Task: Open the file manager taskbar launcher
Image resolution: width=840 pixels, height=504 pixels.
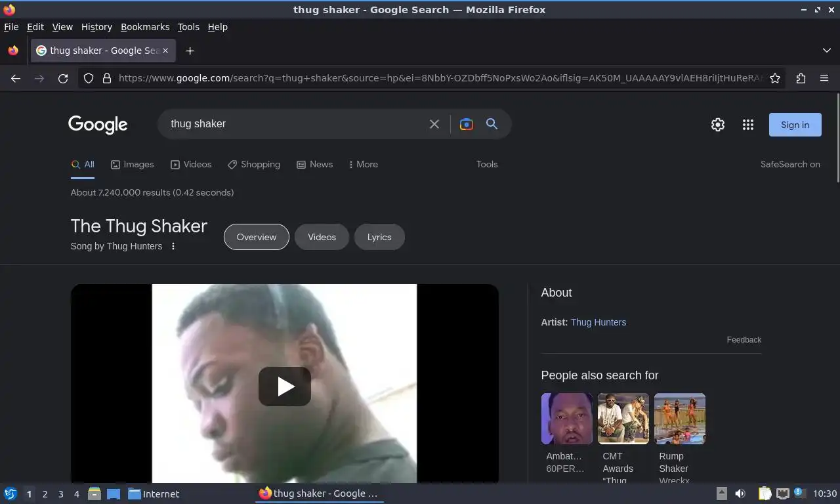Action: point(94,493)
